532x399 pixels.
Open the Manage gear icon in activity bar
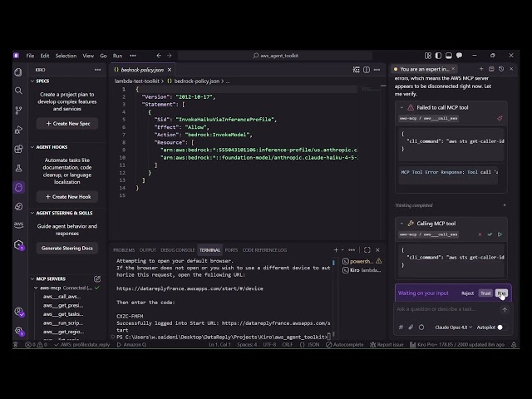click(x=19, y=331)
